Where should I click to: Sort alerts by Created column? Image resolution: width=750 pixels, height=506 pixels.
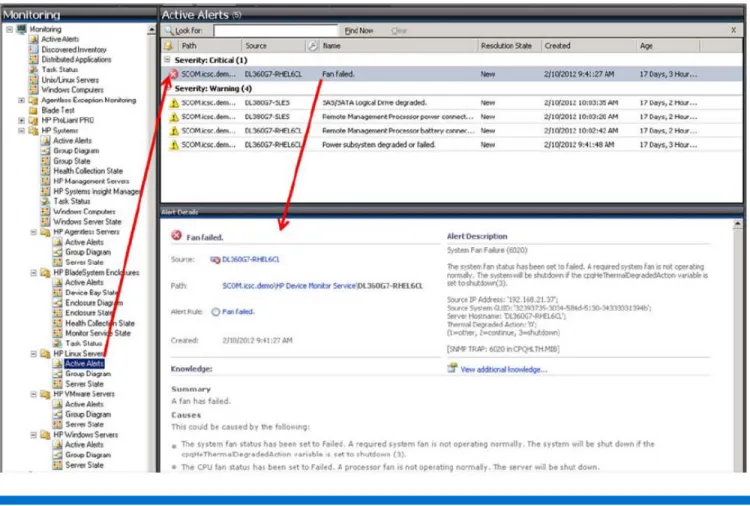588,46
